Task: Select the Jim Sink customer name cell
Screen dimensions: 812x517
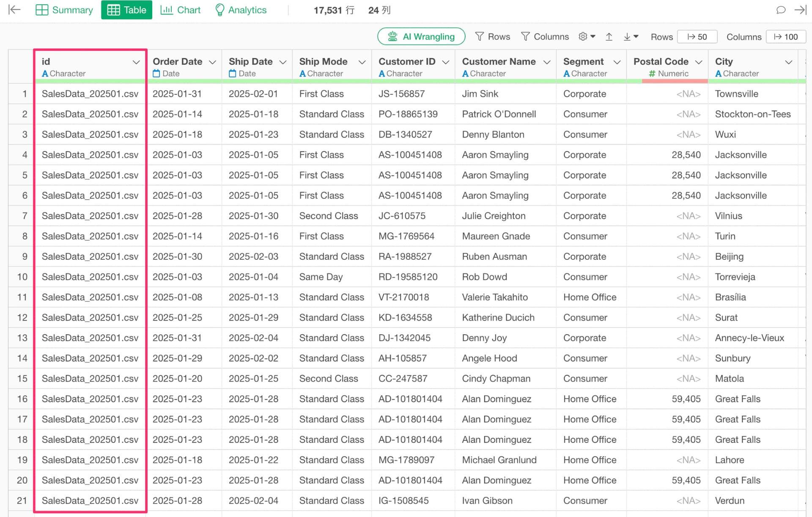Action: click(x=480, y=94)
